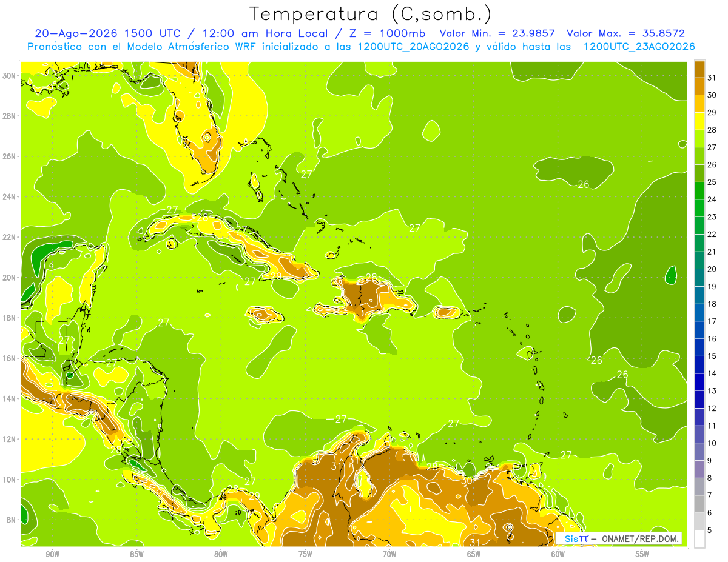The width and height of the screenshot is (728, 562).
Task: Click the '30N' latitude axis label
Action: tap(9, 76)
